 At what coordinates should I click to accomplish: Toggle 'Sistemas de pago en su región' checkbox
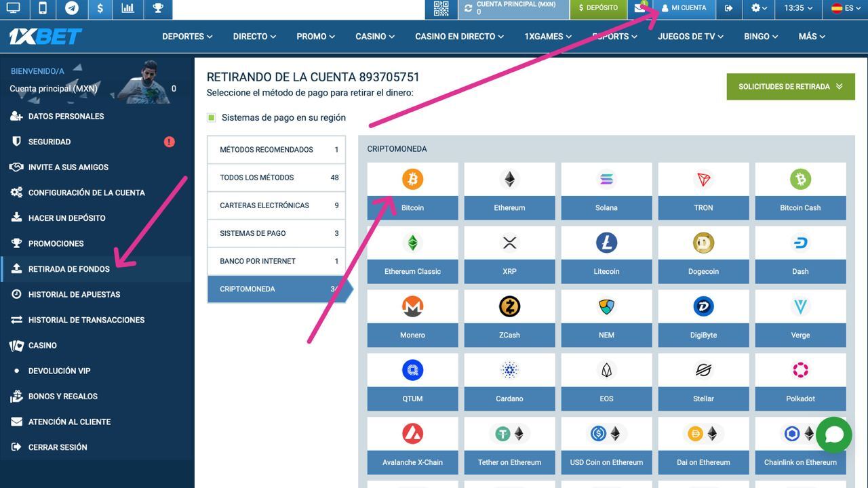(212, 117)
